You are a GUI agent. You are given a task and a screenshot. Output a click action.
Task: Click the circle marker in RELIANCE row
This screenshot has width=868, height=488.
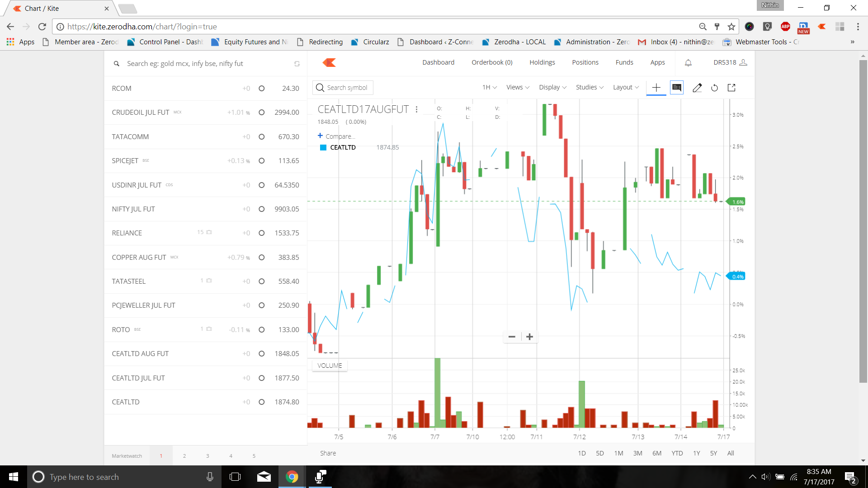pos(261,233)
